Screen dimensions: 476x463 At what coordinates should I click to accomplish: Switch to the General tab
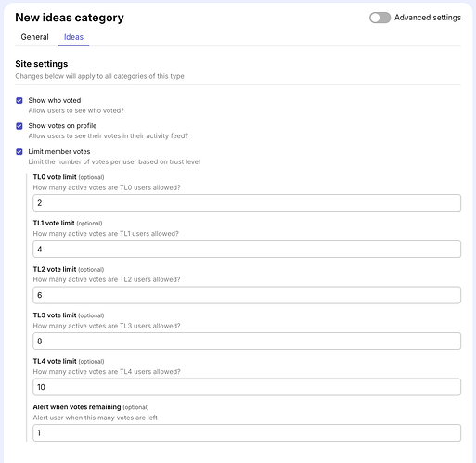pos(34,37)
